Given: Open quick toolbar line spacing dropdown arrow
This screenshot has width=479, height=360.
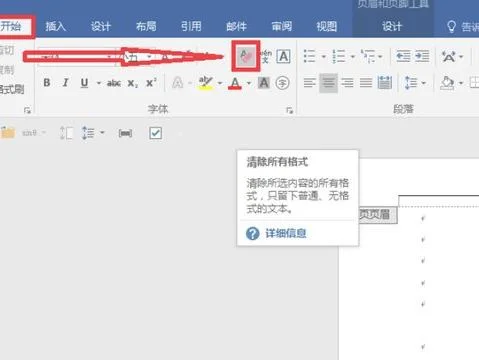Looking at the screenshot, I should coord(102,133).
